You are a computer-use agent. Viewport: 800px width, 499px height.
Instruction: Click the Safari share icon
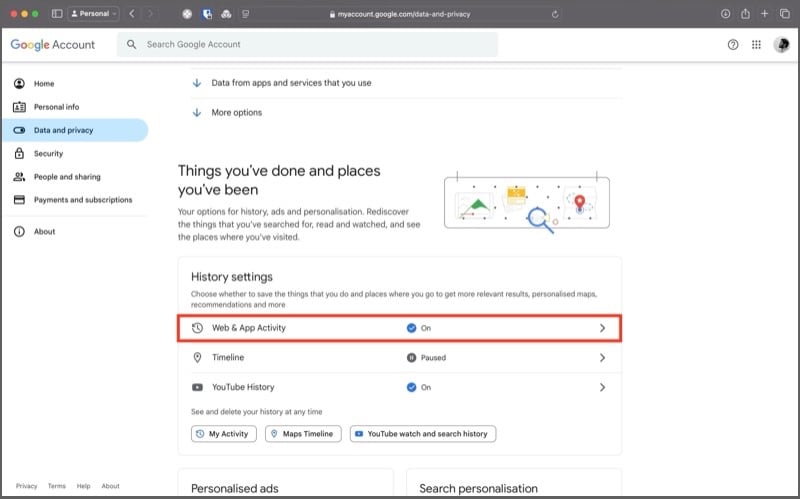point(745,14)
